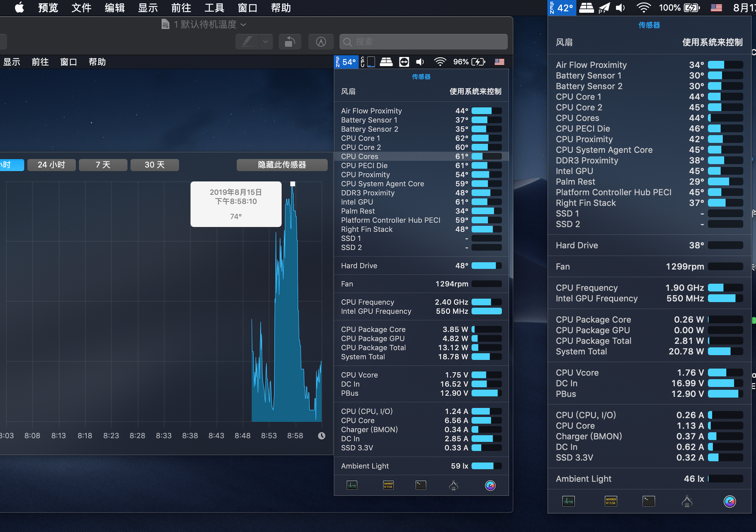Open Activity Monitor from the sensors panel footer

click(x=568, y=501)
